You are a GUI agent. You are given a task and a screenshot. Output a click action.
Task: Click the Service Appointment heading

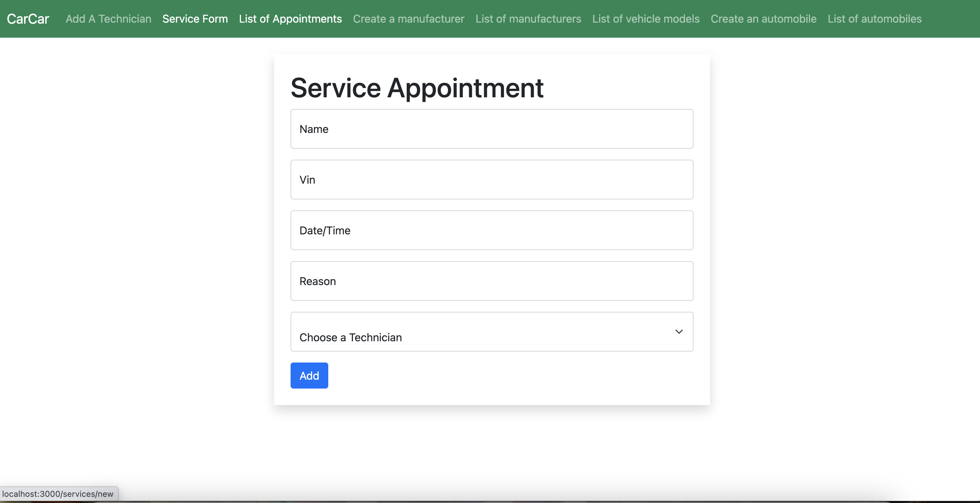[417, 88]
